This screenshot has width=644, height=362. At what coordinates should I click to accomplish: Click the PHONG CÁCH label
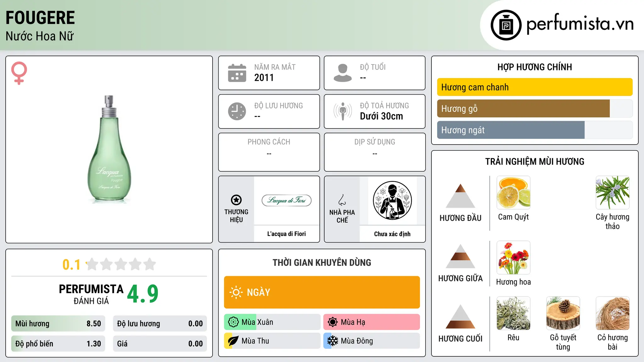(x=269, y=142)
